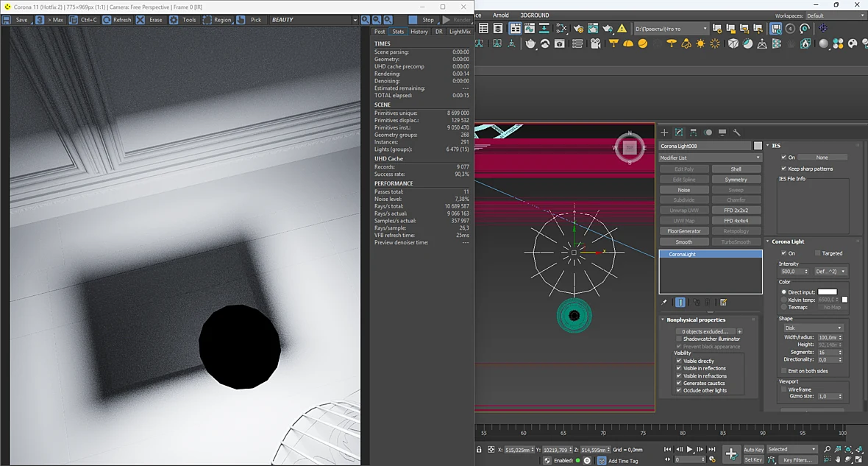Viewport: 868px width, 466px height.
Task: Click the Auto Key button
Action: 753,449
